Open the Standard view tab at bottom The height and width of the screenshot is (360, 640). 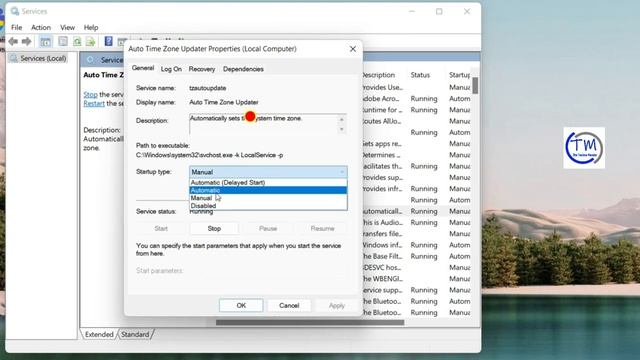coord(135,334)
